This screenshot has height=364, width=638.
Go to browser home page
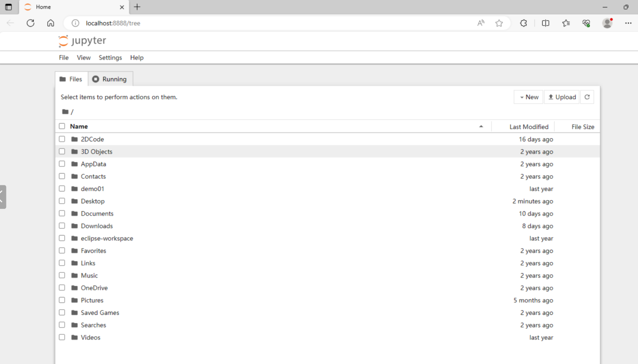(x=50, y=23)
